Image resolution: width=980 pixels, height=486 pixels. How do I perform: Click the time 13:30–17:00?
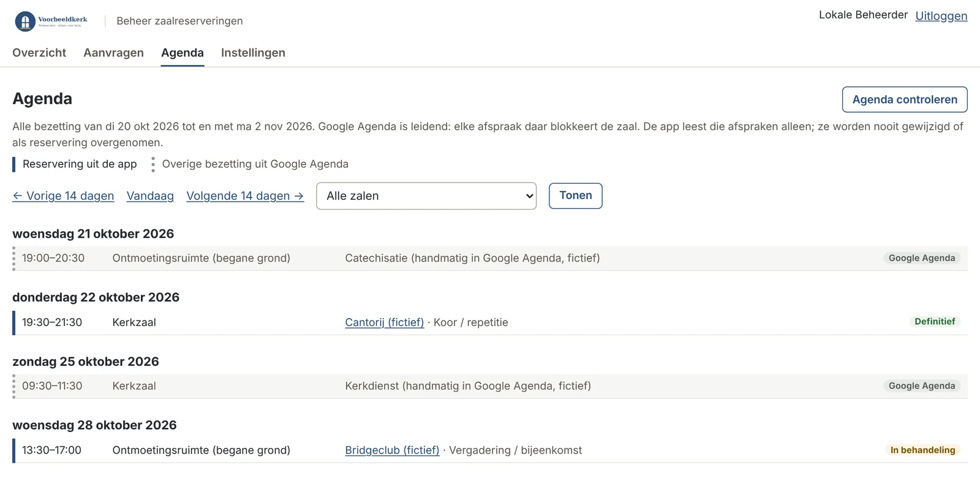tap(51, 450)
